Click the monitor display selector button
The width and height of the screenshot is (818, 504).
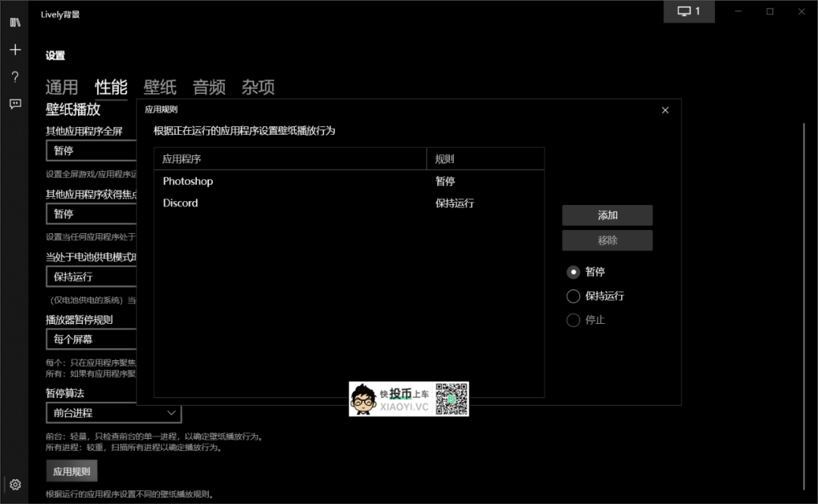tap(688, 11)
